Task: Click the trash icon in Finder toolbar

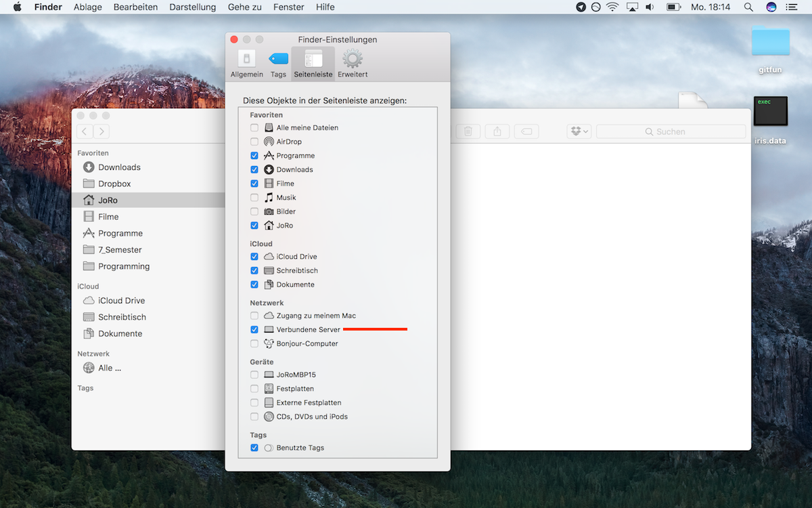Action: [x=468, y=131]
